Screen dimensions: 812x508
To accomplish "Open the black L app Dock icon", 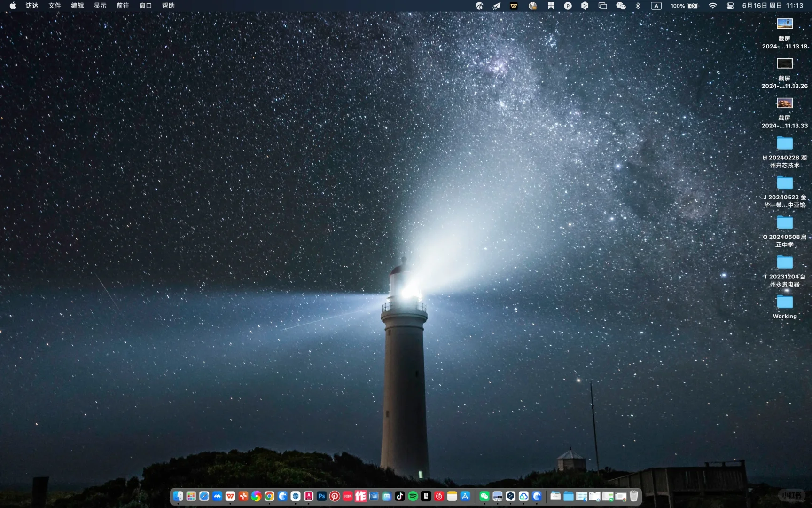I will click(426, 496).
